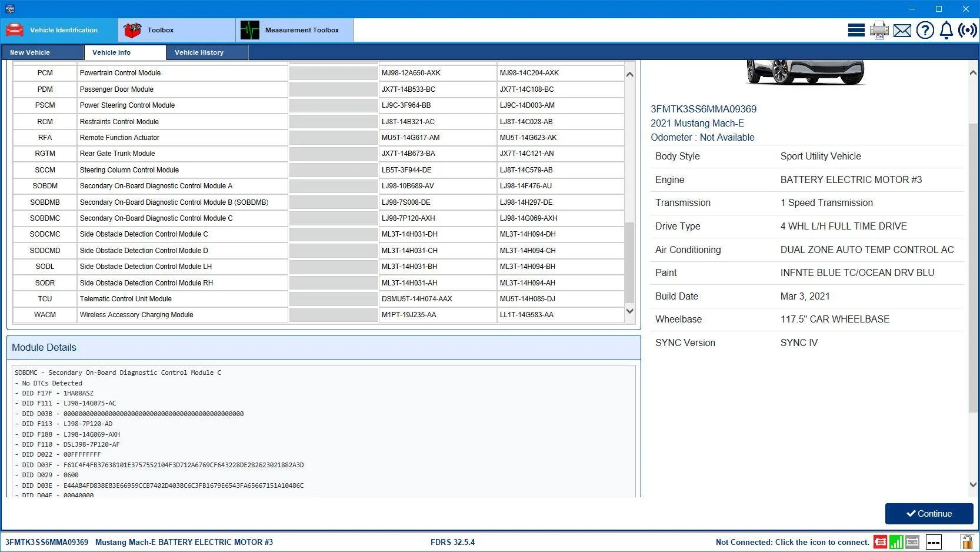Screen dimensions: 980x552
Task: Click the module table scrollbar thumb
Action: [629, 262]
